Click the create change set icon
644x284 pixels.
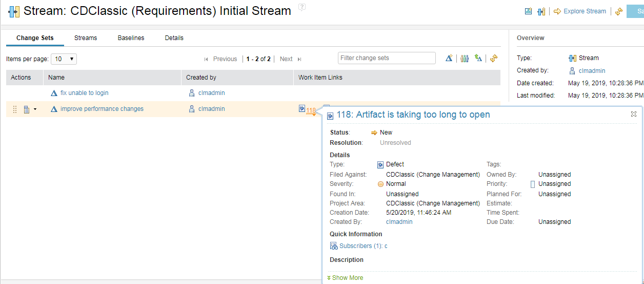449,59
